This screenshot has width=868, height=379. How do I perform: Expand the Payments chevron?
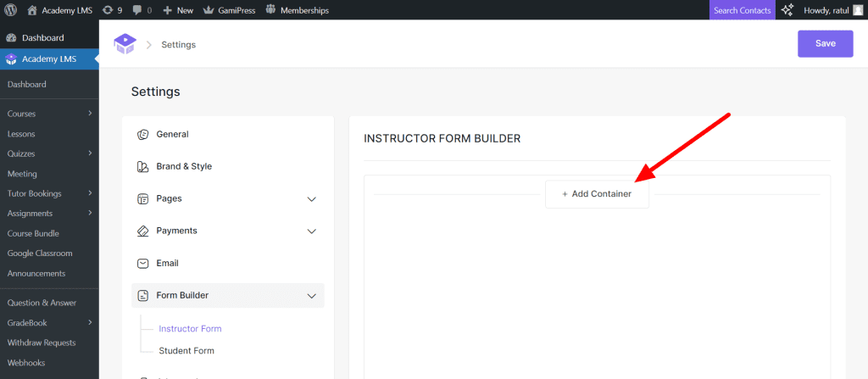pos(312,231)
